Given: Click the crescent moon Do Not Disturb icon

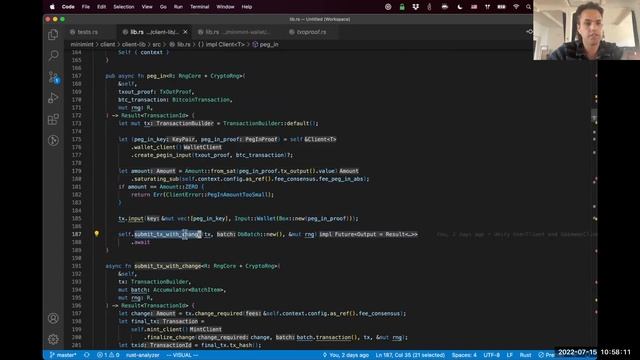Looking at the screenshot, I should [460, 7].
